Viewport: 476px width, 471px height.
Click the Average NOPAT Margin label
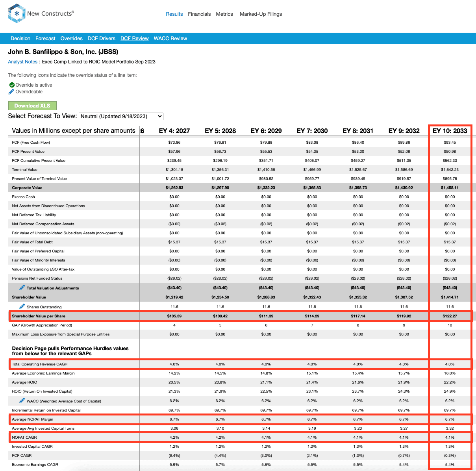(x=33, y=419)
